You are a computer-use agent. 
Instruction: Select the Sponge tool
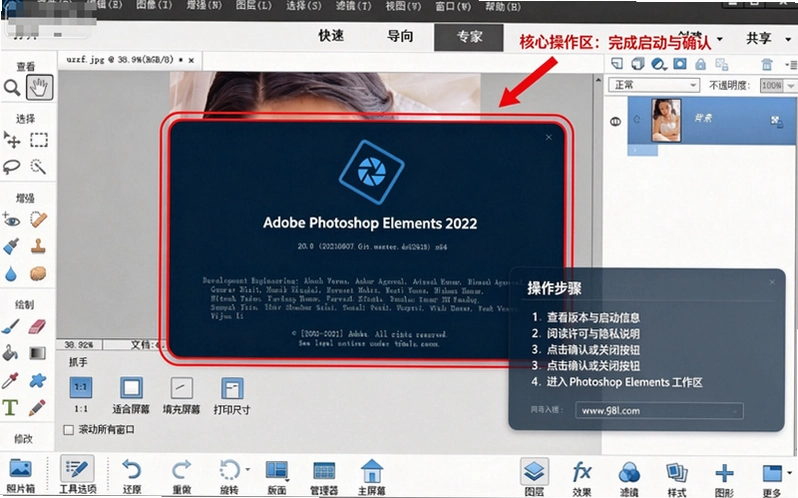pyautogui.click(x=38, y=274)
